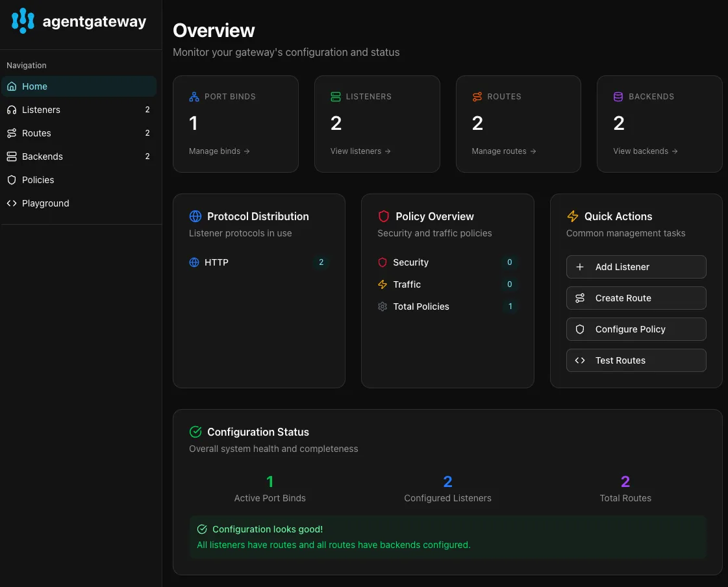Click the agentgateway logo icon
The height and width of the screenshot is (587, 728).
pos(23,21)
